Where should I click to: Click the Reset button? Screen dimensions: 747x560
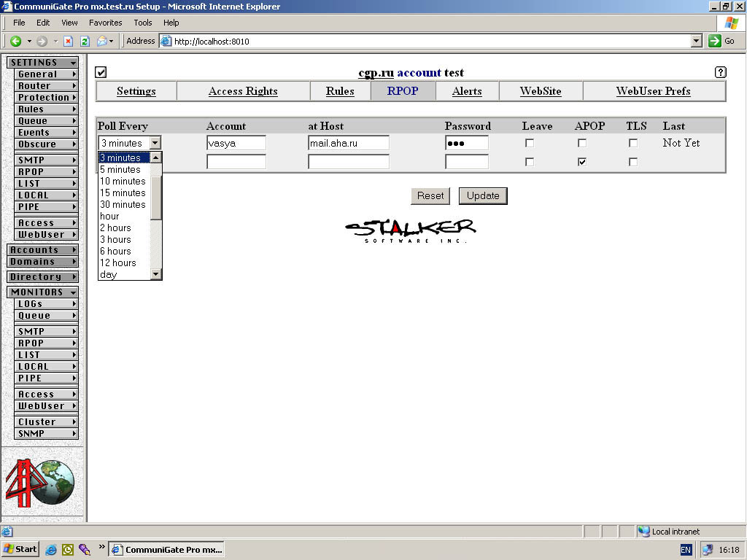[430, 195]
